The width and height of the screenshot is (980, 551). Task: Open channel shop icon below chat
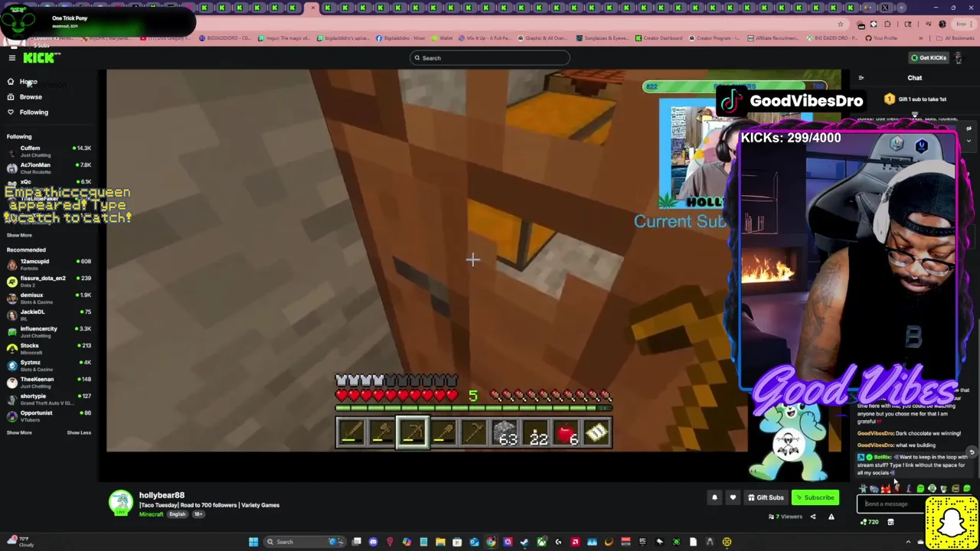click(890, 522)
